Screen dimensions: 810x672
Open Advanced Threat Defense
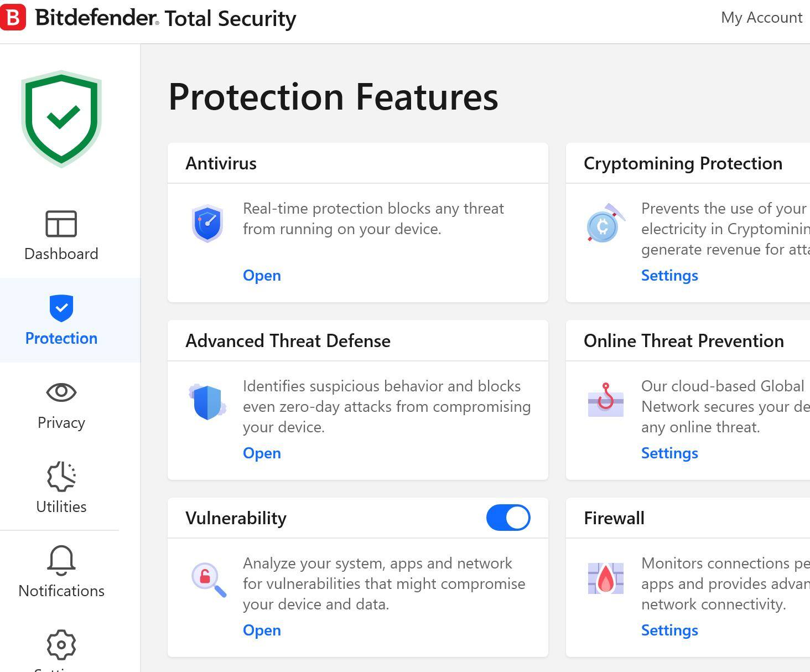point(262,453)
